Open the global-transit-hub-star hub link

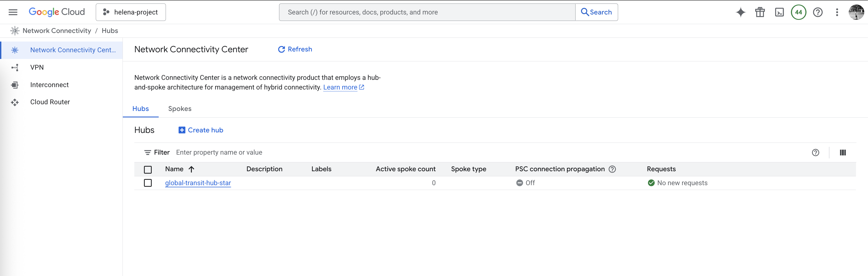(x=198, y=183)
